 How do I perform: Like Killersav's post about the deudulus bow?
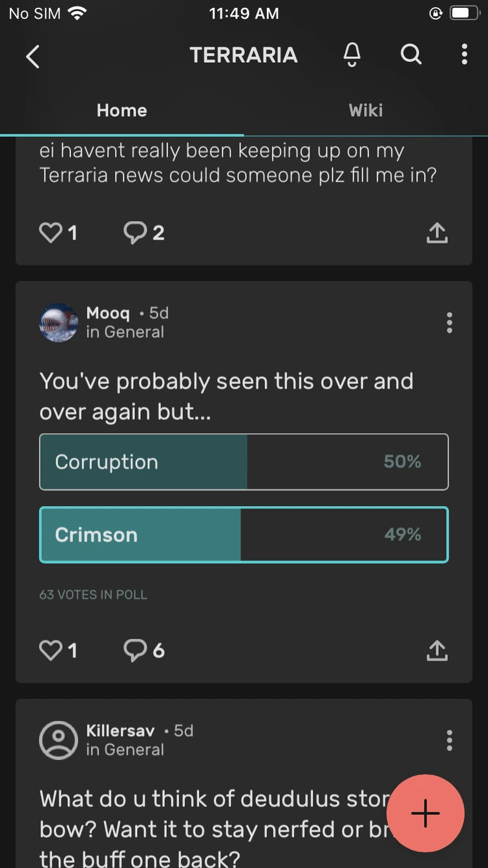[50, 865]
